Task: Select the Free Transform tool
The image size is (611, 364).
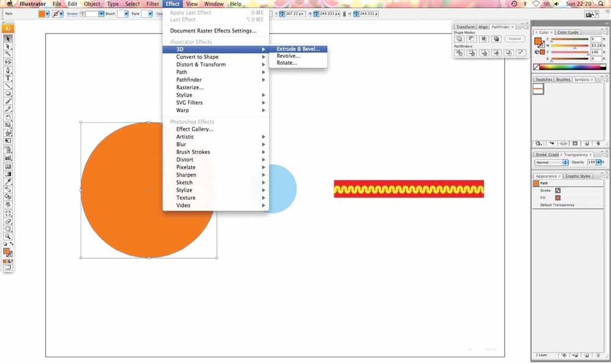Action: point(8,140)
